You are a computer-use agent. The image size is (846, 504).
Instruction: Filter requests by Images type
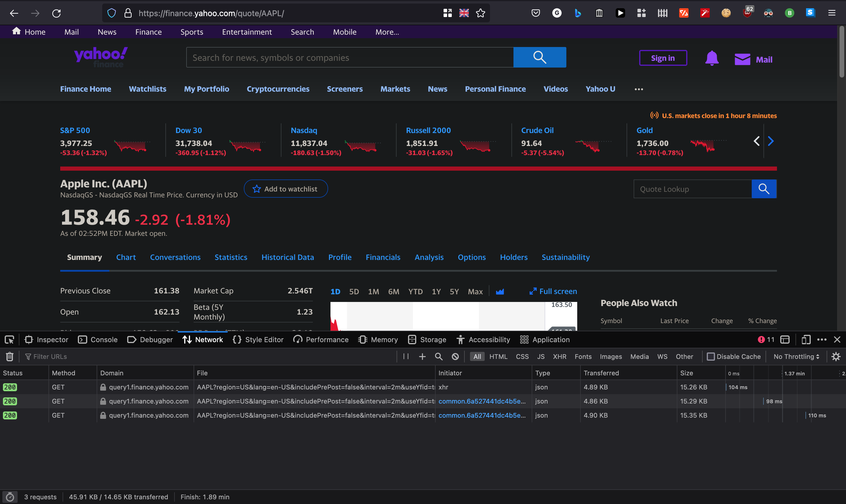[x=611, y=356]
